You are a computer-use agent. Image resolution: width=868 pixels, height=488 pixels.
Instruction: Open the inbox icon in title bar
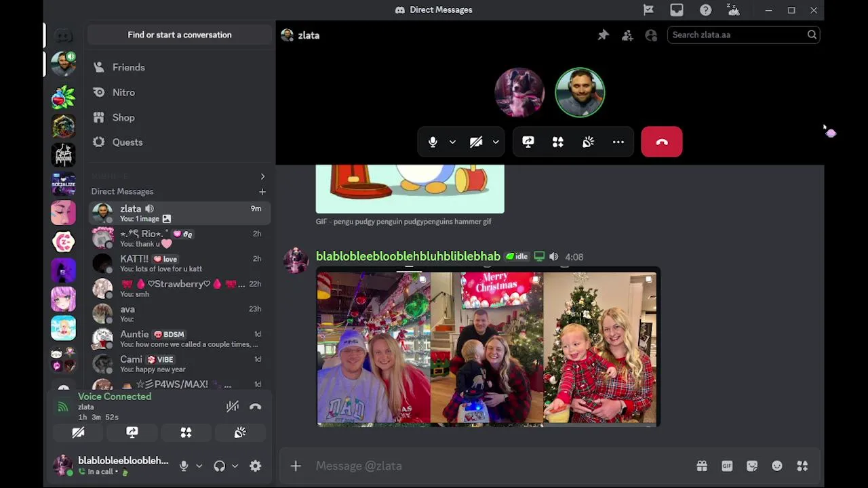click(x=677, y=10)
